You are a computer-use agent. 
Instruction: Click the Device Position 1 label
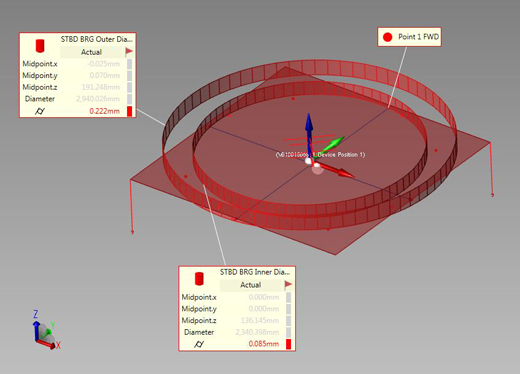[320, 155]
